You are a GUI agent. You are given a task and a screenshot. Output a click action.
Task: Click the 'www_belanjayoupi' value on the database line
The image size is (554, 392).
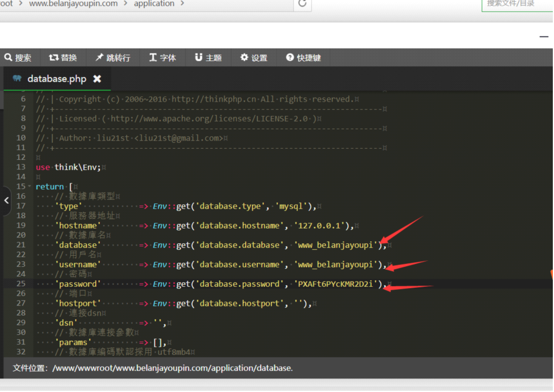click(x=335, y=245)
